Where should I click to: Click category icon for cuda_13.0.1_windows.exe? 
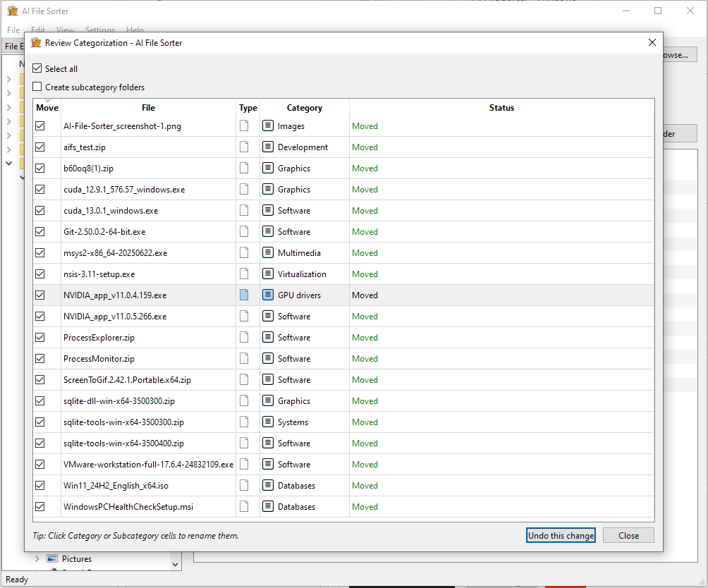[x=268, y=211]
